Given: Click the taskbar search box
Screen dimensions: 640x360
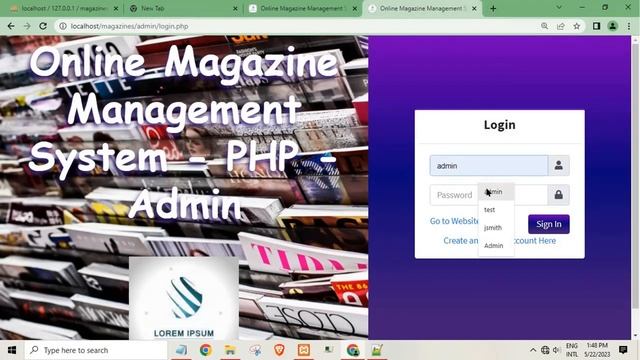Looking at the screenshot, I should click(x=96, y=350).
